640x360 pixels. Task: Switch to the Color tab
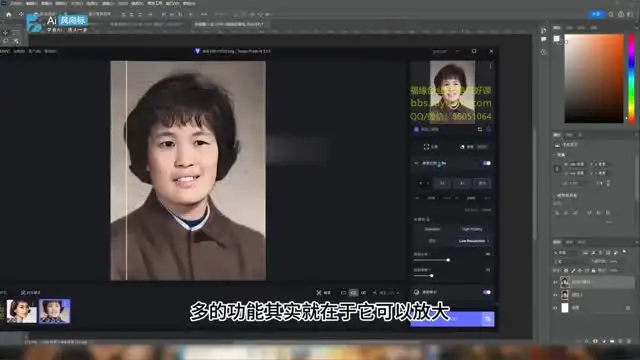point(557,27)
